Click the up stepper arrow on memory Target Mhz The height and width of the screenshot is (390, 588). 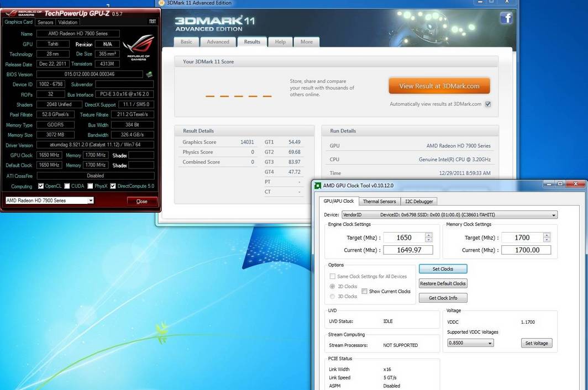pyautogui.click(x=546, y=235)
